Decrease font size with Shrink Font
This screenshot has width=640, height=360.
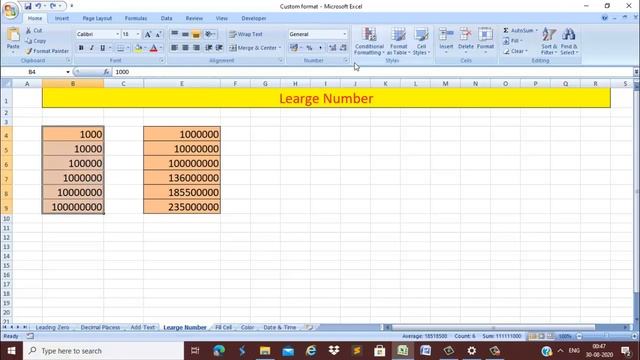click(x=158, y=34)
